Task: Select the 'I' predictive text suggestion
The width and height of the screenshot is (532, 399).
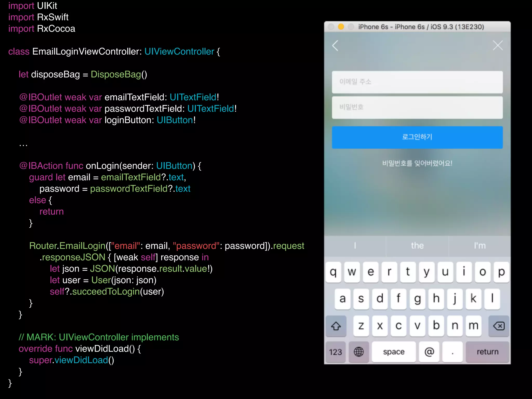Action: click(355, 246)
